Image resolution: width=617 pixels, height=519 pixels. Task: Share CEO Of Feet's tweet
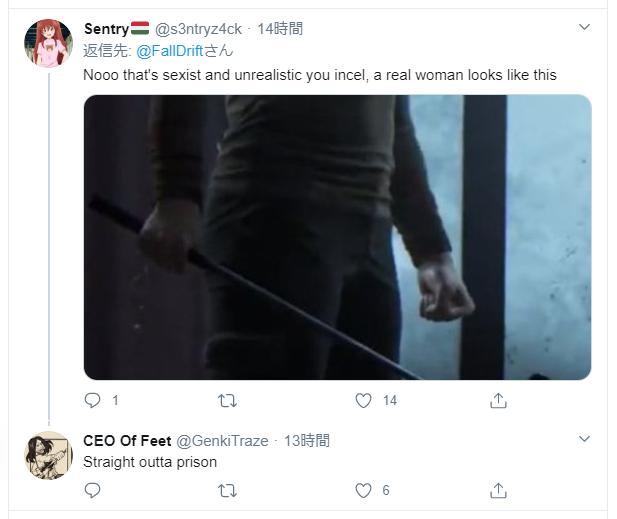498,490
